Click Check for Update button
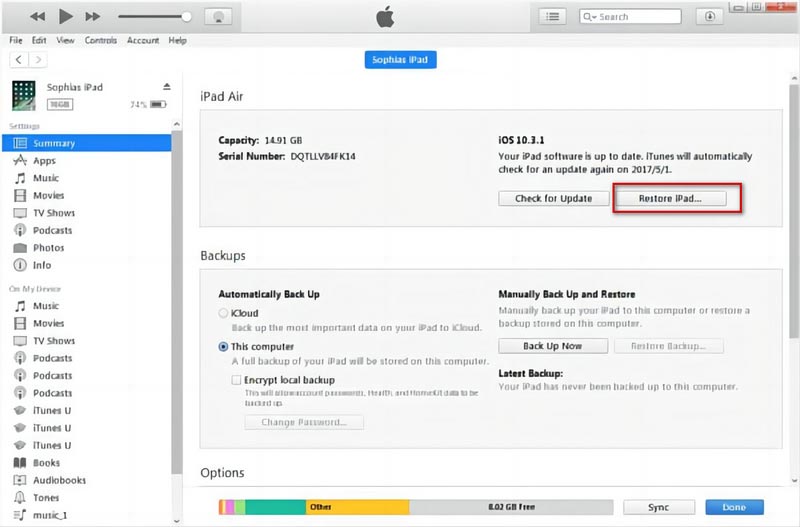The width and height of the screenshot is (800, 527). [x=554, y=198]
